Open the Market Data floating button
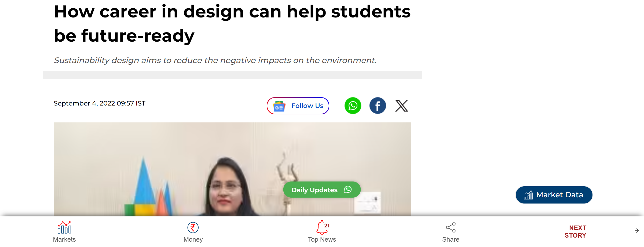This screenshot has width=644, height=247. tap(554, 195)
